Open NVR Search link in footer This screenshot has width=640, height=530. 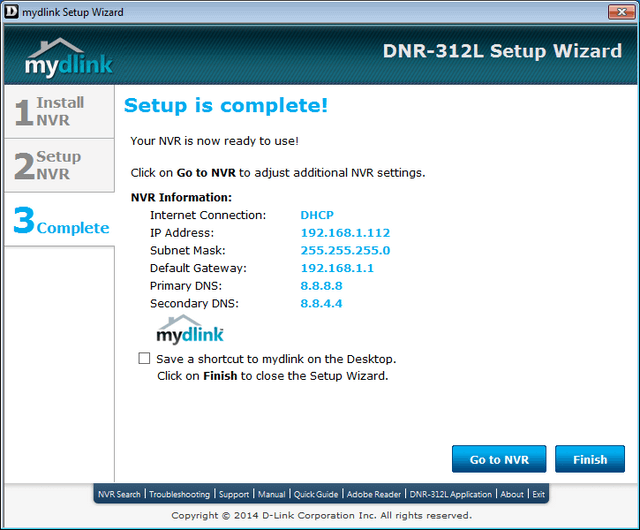pos(119,494)
